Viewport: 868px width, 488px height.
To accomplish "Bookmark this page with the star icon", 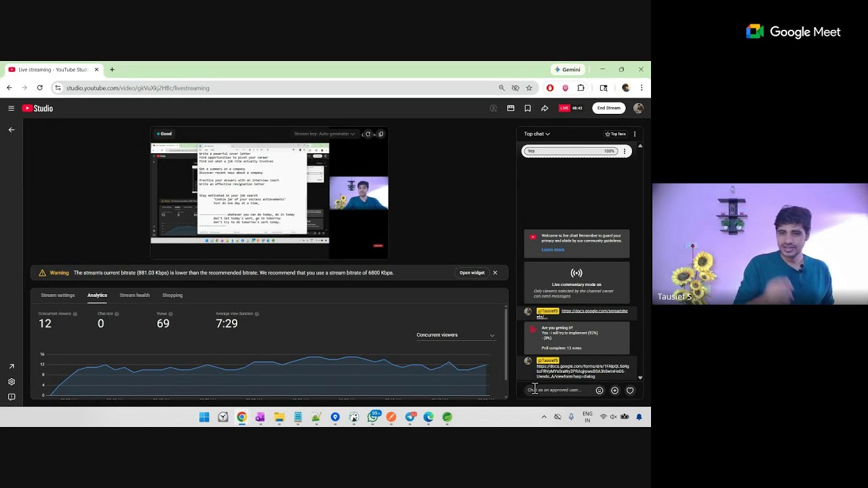I will 529,87.
